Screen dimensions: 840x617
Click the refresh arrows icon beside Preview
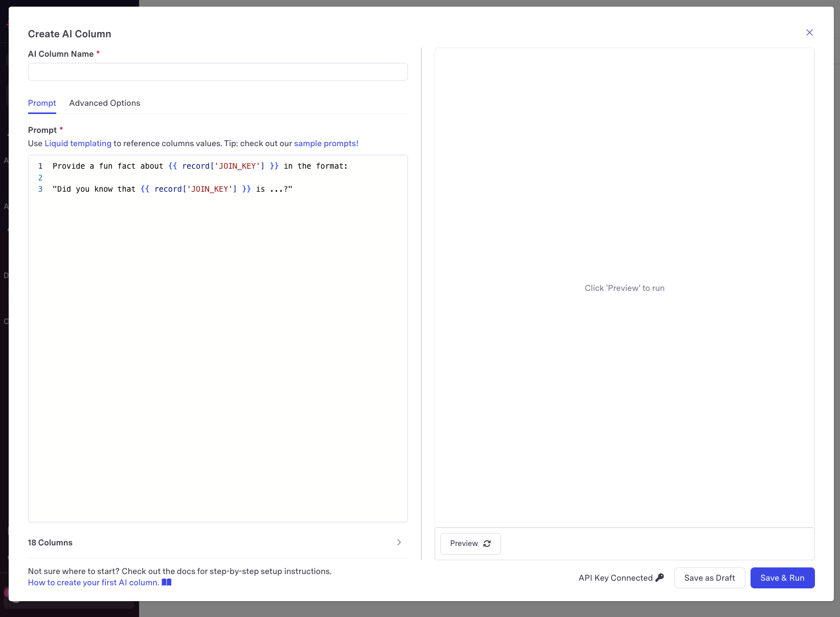click(x=487, y=544)
